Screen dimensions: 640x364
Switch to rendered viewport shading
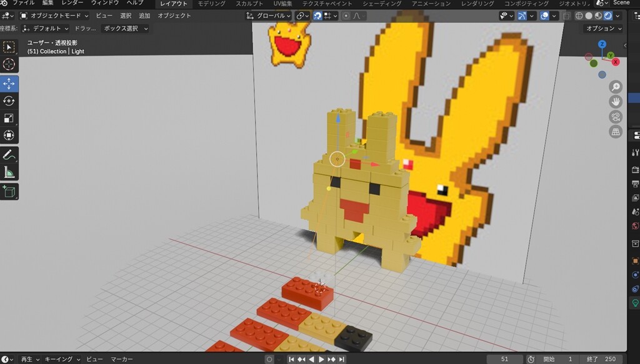click(x=607, y=16)
